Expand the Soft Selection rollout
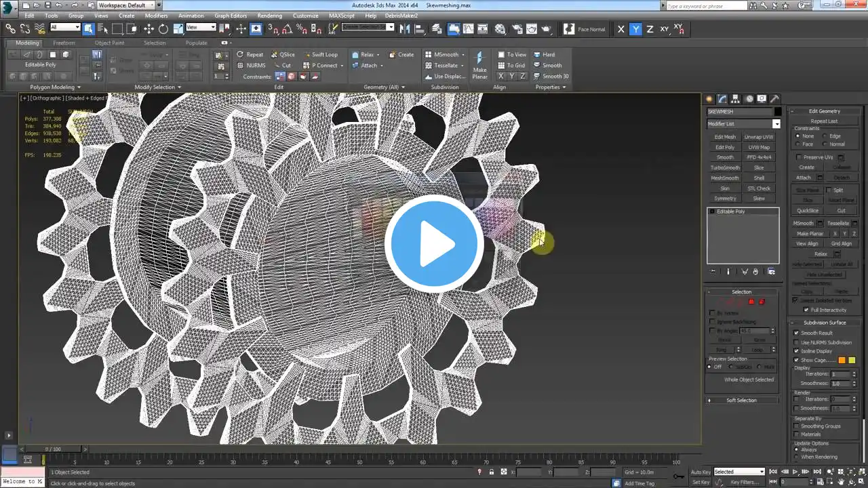This screenshot has width=868, height=488. pos(743,400)
